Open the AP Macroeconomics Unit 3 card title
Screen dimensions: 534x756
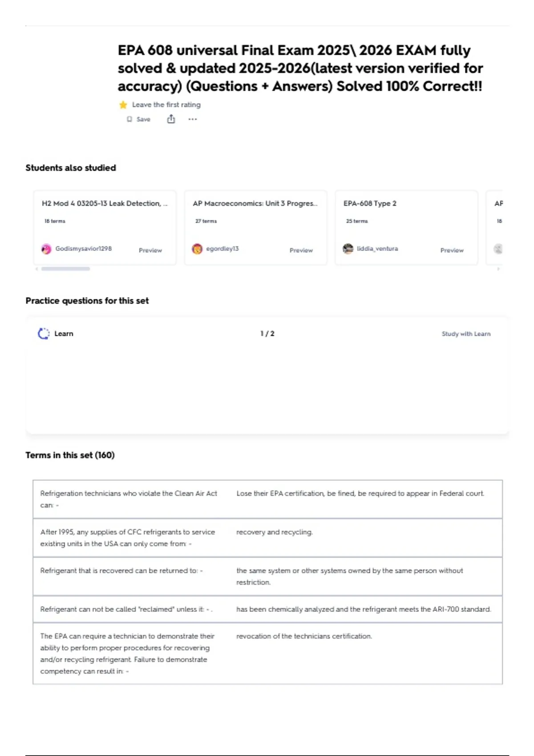[x=255, y=203]
